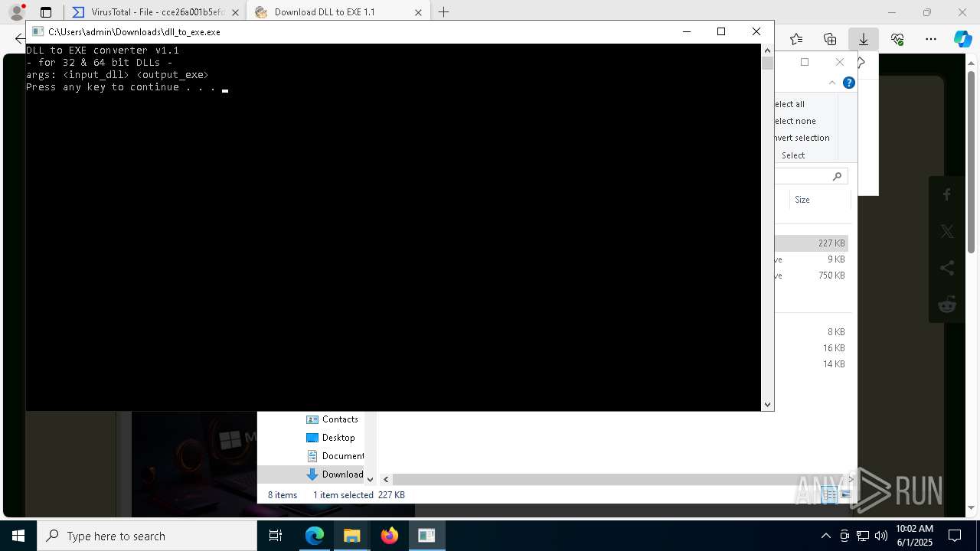Close the Download DLL to EXE tab
Screen dimensions: 980x551
tap(418, 12)
